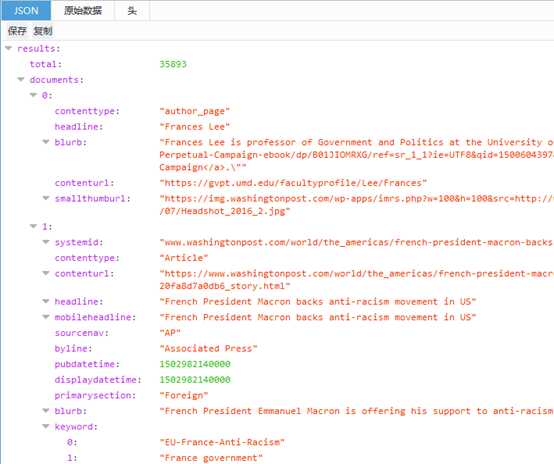Image resolution: width=554 pixels, height=464 pixels.
Task: Click the "AP" sourcenav value
Action: click(x=170, y=333)
